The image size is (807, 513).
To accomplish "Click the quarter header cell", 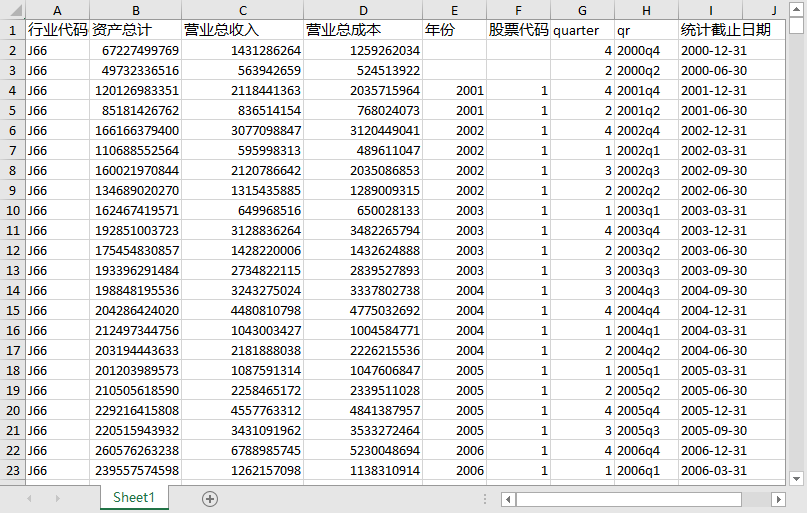I will [x=583, y=30].
